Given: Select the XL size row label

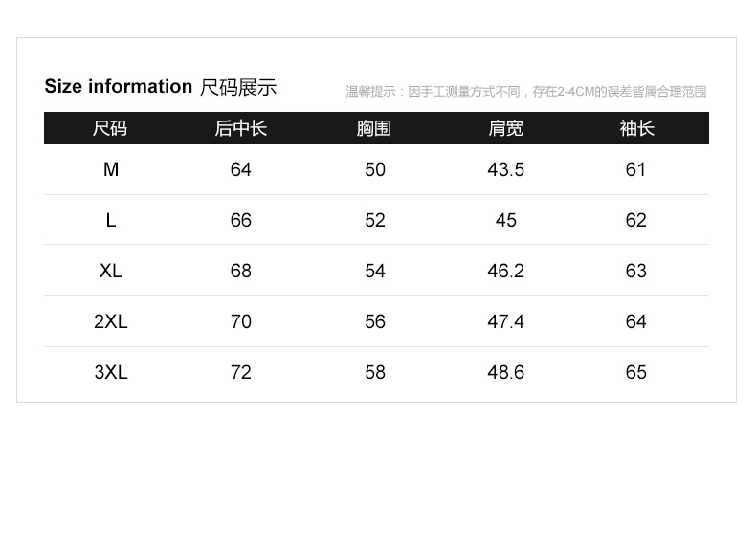Looking at the screenshot, I should pyautogui.click(x=111, y=271).
